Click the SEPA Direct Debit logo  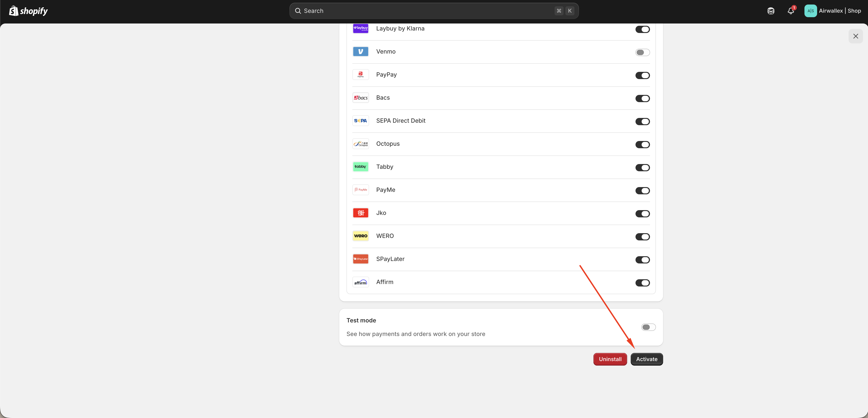(360, 121)
